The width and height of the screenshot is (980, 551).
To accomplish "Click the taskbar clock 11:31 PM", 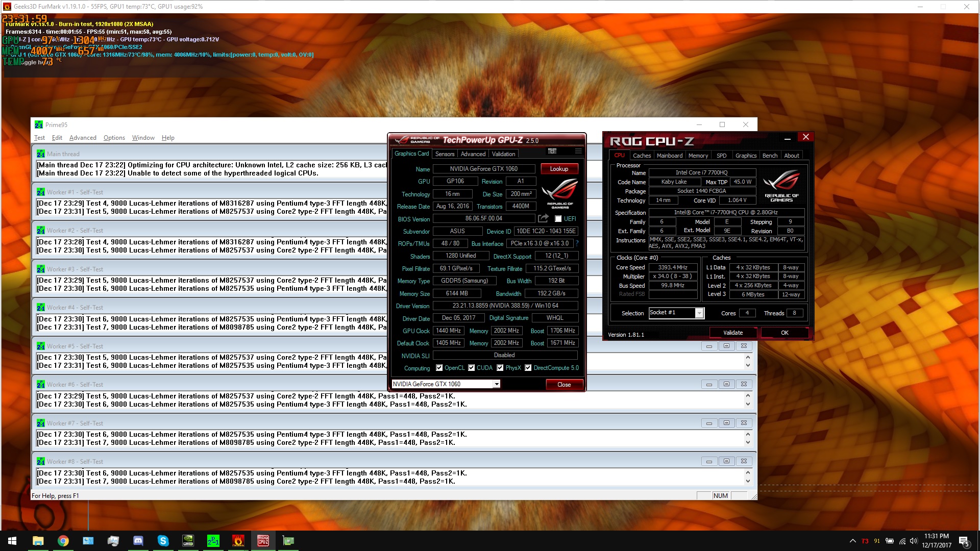I will click(x=937, y=541).
